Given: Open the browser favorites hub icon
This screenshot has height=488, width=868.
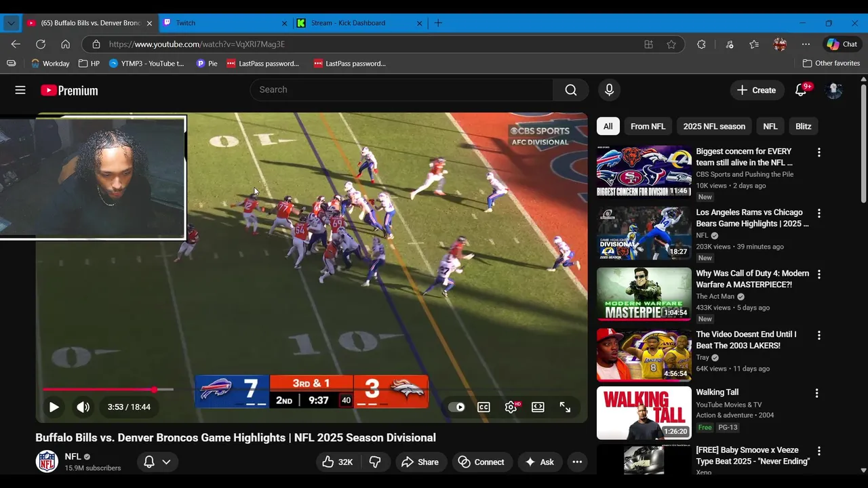Looking at the screenshot, I should click(x=754, y=44).
